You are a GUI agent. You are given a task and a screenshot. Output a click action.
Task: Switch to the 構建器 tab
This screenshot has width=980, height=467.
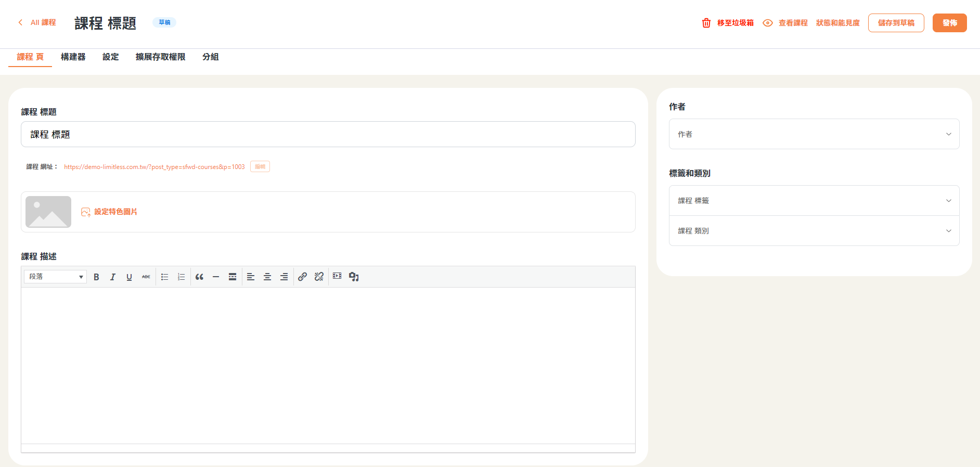pos(73,57)
